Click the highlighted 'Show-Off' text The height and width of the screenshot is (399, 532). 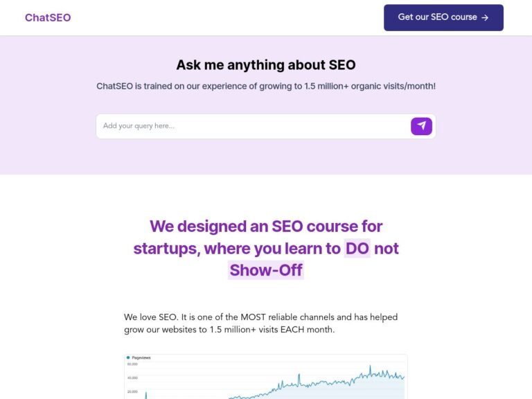[266, 270]
